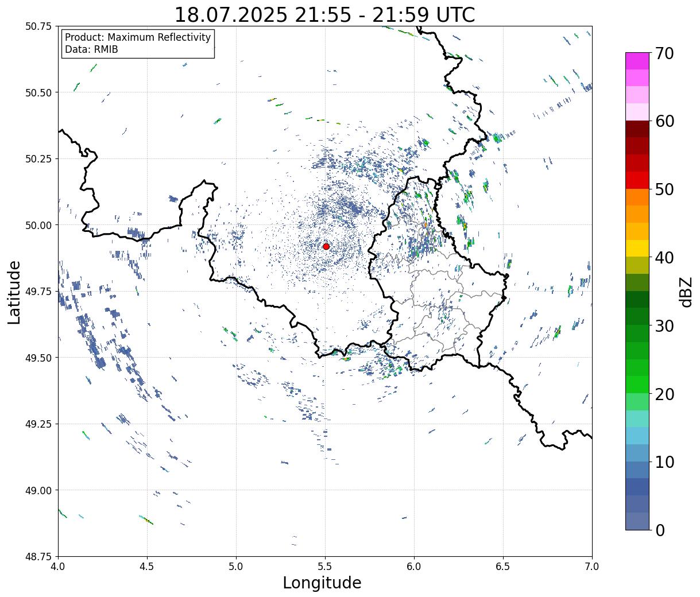Click the magenta top colorbar swatch

[637, 61]
